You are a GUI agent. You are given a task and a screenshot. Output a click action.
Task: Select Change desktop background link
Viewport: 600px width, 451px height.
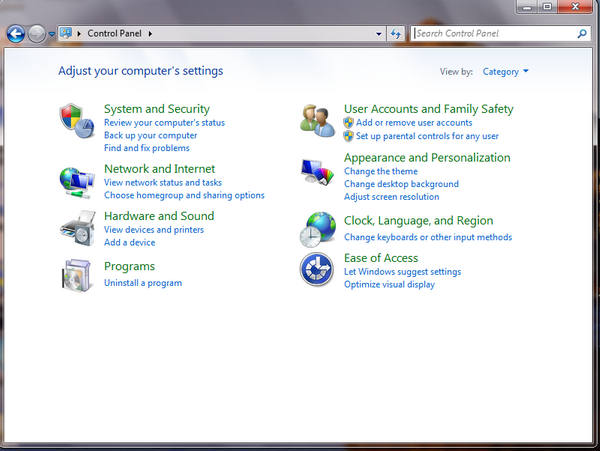pos(401,184)
